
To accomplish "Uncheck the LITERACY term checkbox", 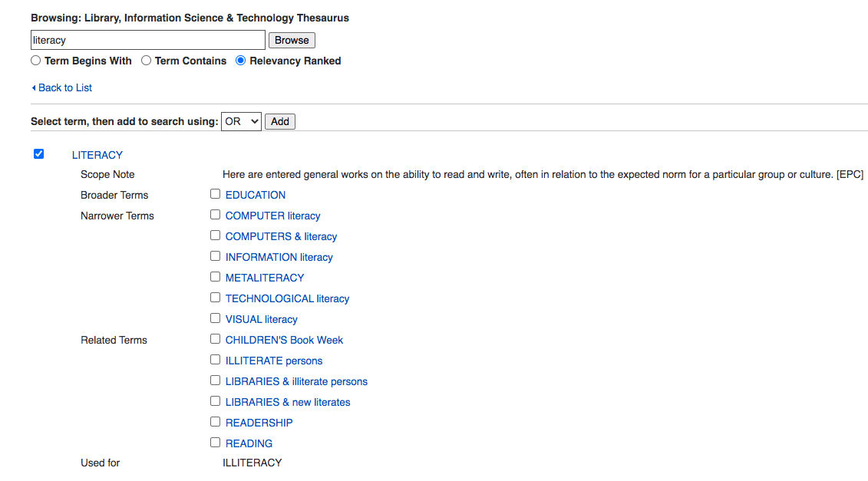I will 39,154.
